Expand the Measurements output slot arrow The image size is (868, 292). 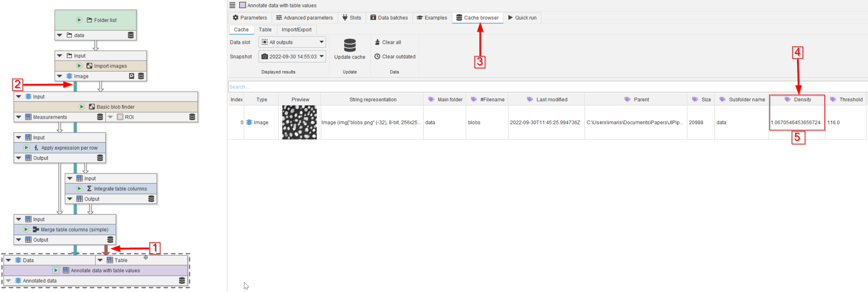tap(19, 117)
